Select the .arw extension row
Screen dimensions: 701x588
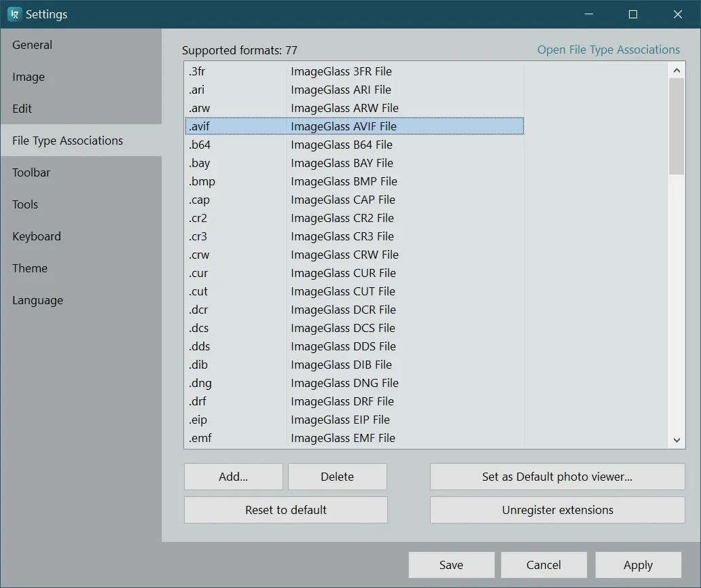click(x=354, y=108)
